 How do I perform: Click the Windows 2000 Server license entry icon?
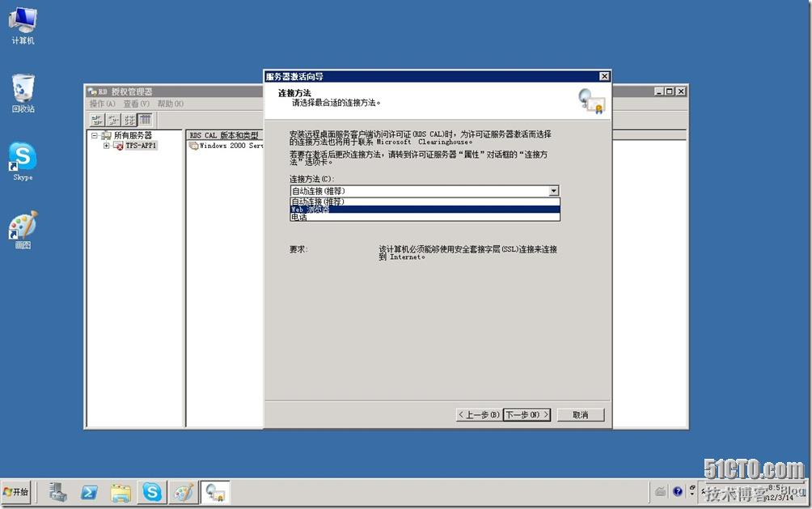tap(193, 146)
